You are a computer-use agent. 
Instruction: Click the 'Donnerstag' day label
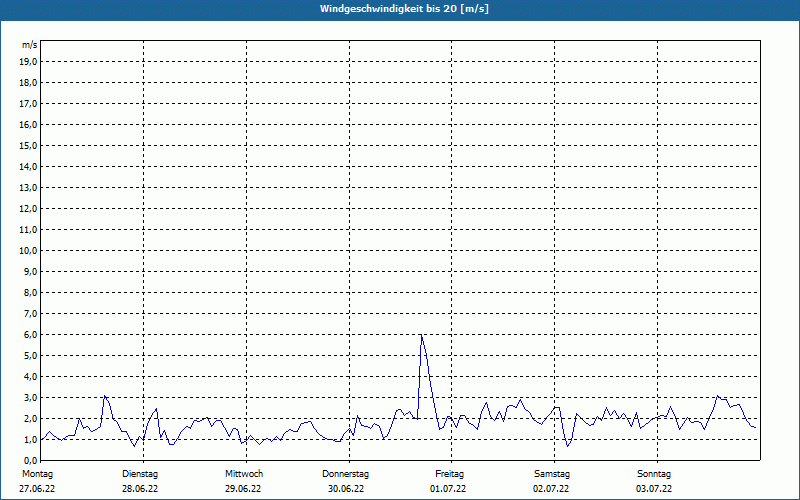345,474
